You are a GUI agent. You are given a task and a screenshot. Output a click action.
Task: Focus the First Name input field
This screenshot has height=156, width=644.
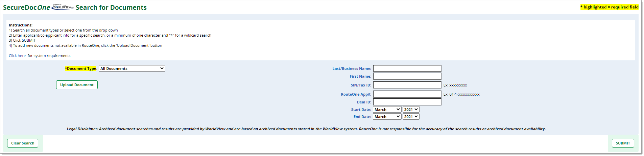[x=407, y=76]
